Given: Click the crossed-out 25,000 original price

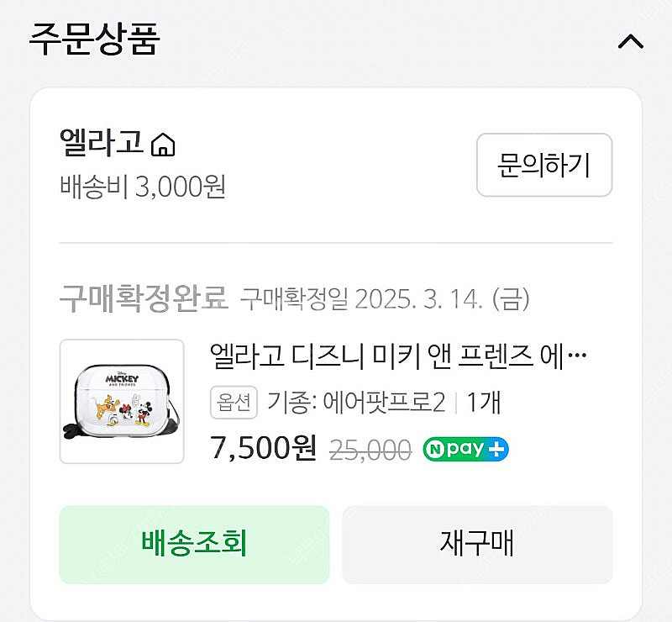Looking at the screenshot, I should (x=370, y=450).
